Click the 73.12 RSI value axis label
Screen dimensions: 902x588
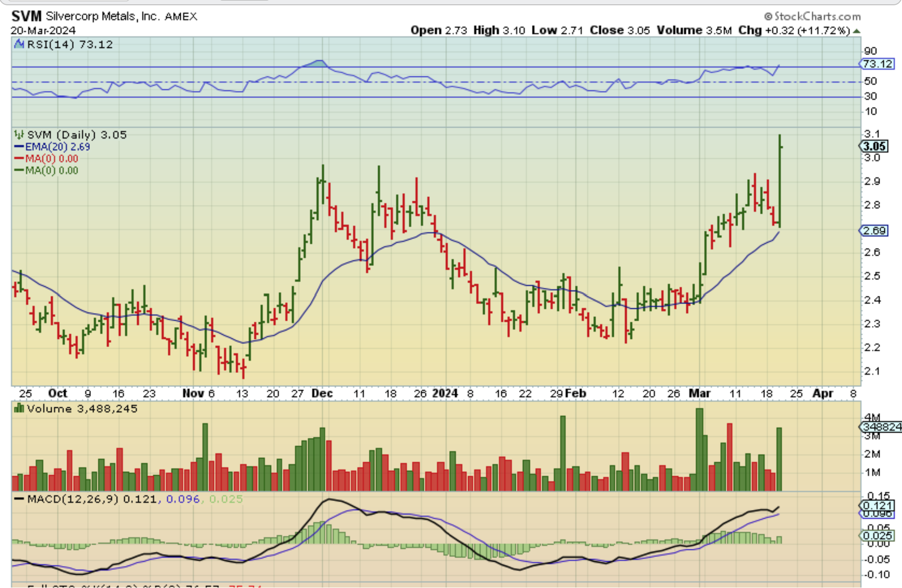point(878,64)
